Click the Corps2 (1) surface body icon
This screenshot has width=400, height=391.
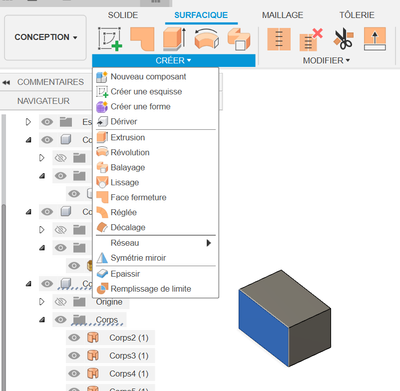tap(93, 338)
